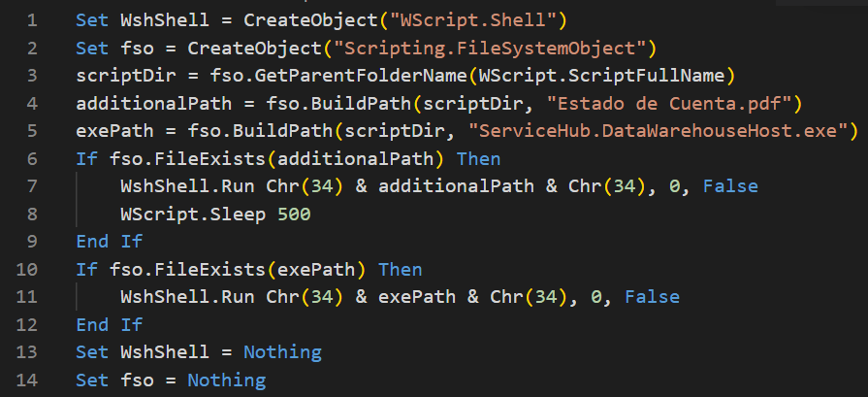Click End If on line 9
The image size is (868, 397).
click(109, 242)
